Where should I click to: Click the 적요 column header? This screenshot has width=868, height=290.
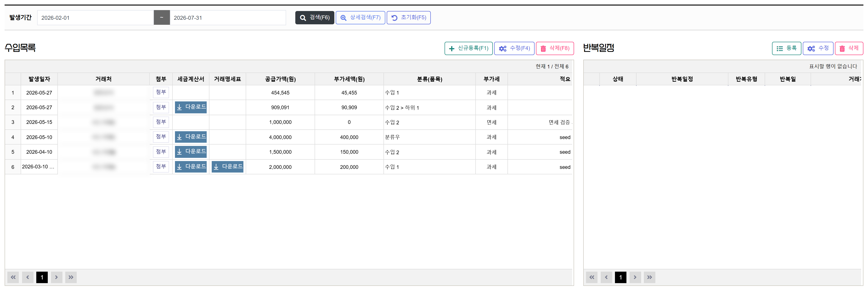540,79
